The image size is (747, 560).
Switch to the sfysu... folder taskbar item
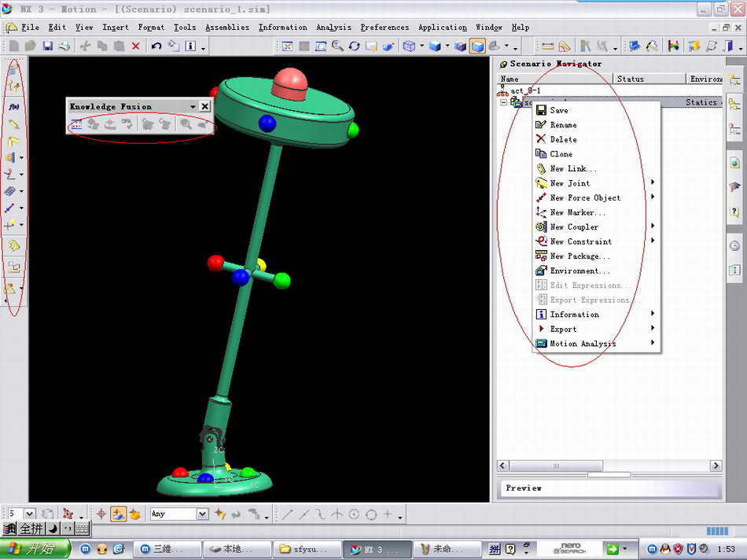tap(307, 549)
